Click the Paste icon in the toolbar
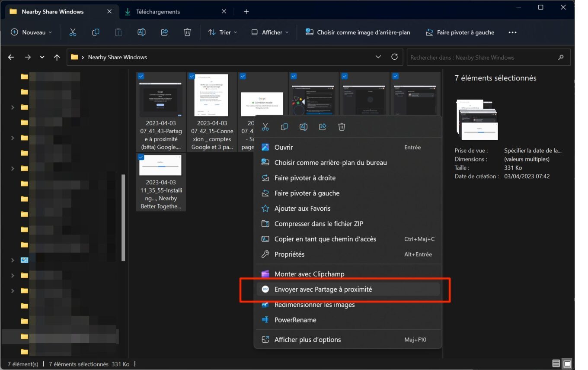Image resolution: width=588 pixels, height=370 pixels. tap(118, 32)
